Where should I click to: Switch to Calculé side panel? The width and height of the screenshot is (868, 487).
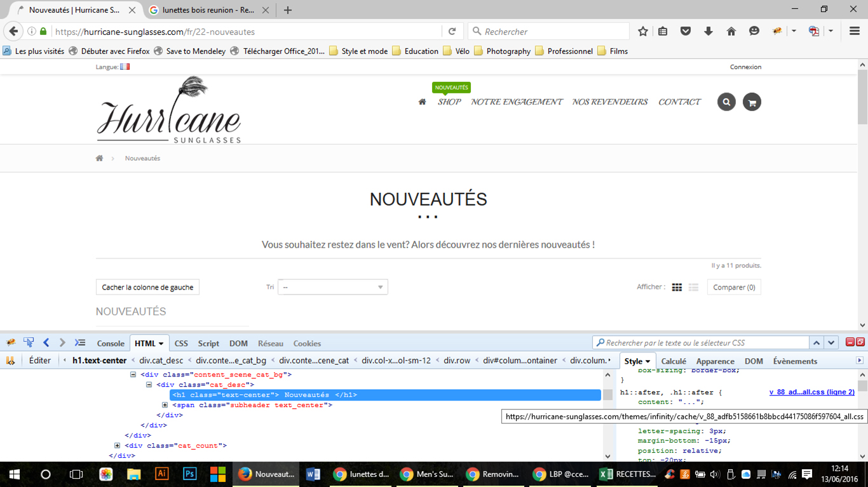(674, 361)
